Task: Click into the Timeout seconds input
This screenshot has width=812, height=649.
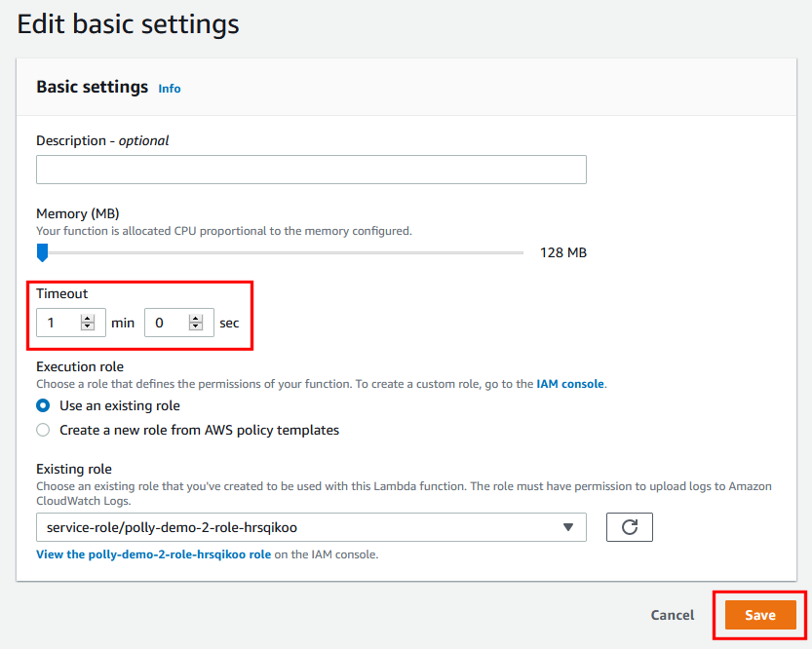Action: pyautogui.click(x=166, y=323)
